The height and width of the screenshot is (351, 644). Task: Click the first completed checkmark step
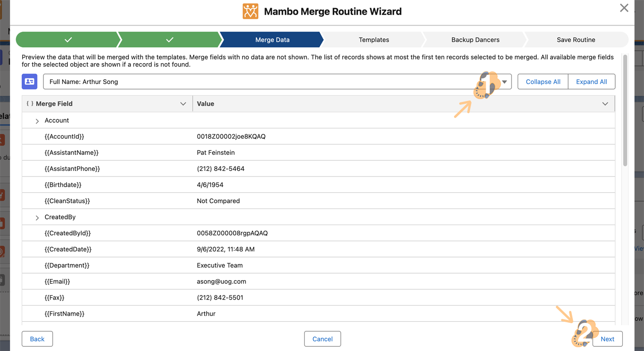coord(68,40)
